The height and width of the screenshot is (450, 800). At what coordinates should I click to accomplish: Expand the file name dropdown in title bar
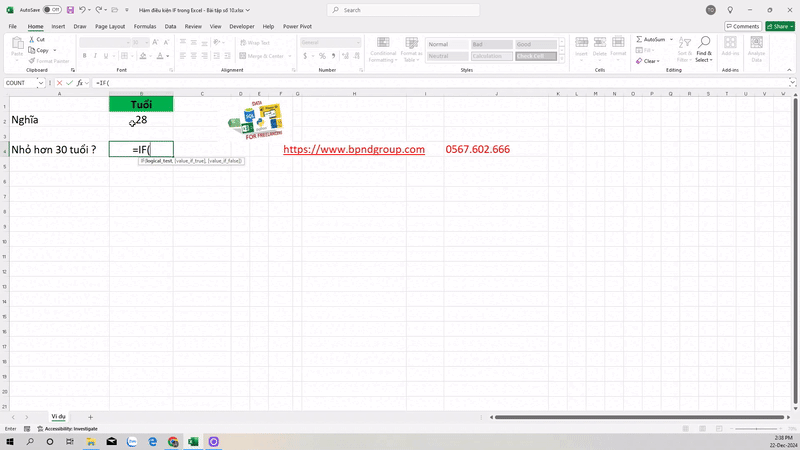point(248,10)
